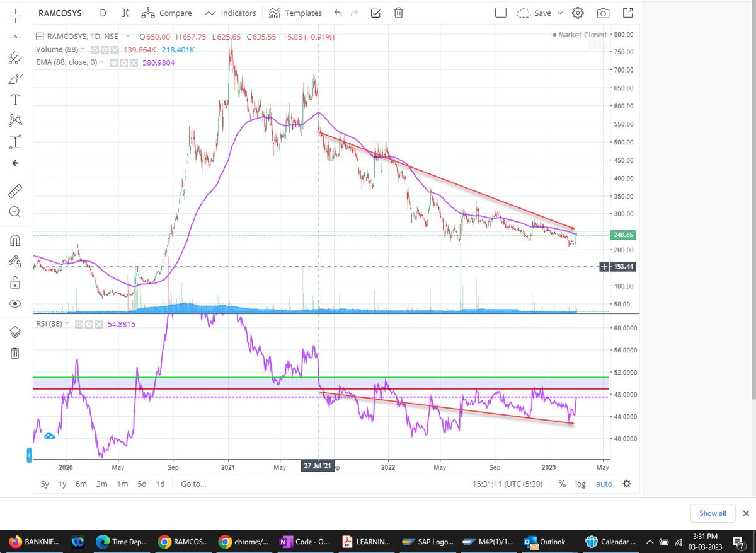Switch to the 1y date range

click(x=62, y=484)
